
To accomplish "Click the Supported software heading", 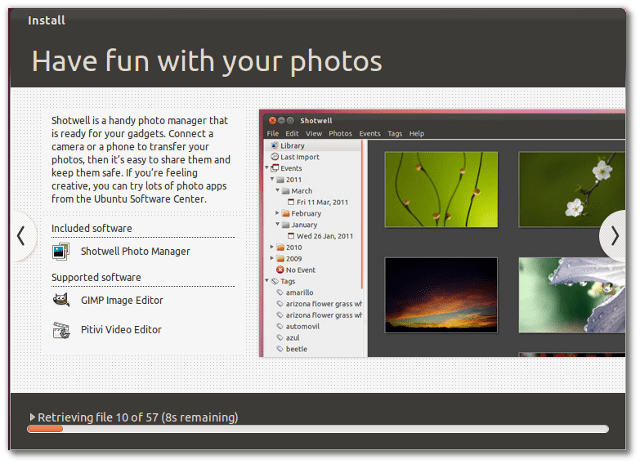I will [96, 278].
